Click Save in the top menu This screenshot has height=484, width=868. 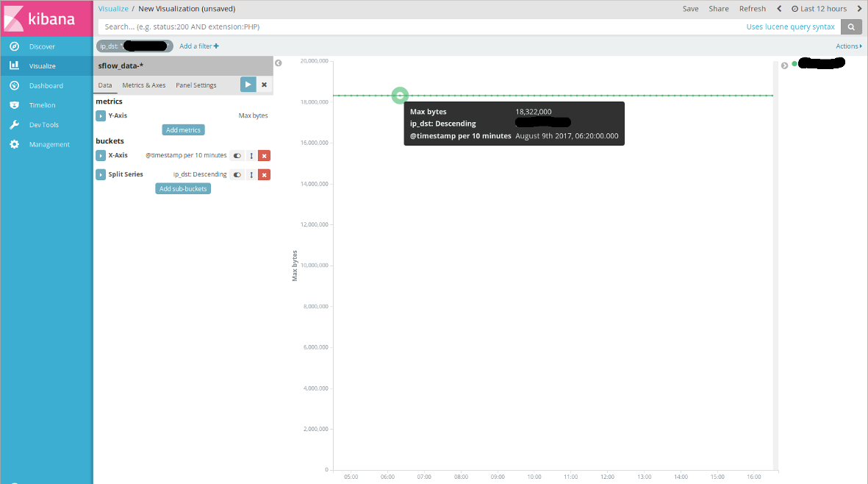(x=690, y=9)
